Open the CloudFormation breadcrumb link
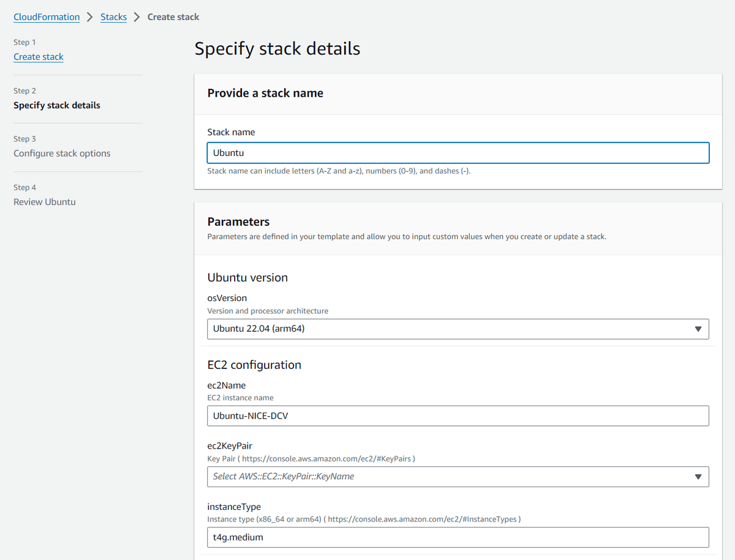Image resolution: width=735 pixels, height=560 pixels. coord(47,17)
